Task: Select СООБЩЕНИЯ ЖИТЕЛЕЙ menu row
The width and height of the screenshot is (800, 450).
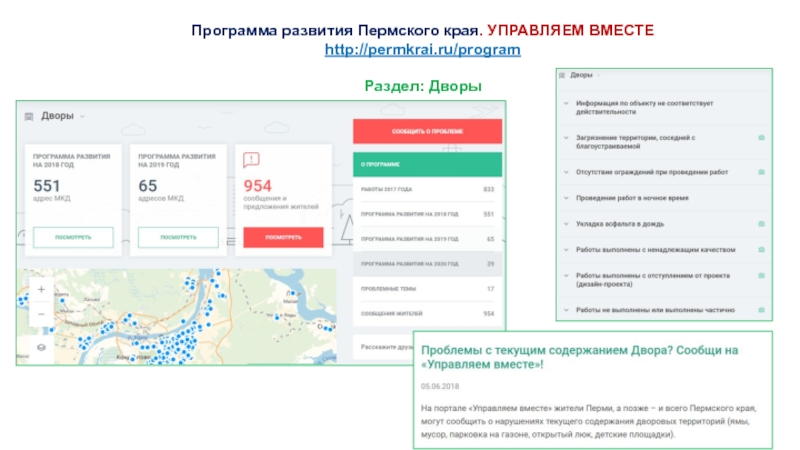Action: (x=427, y=313)
